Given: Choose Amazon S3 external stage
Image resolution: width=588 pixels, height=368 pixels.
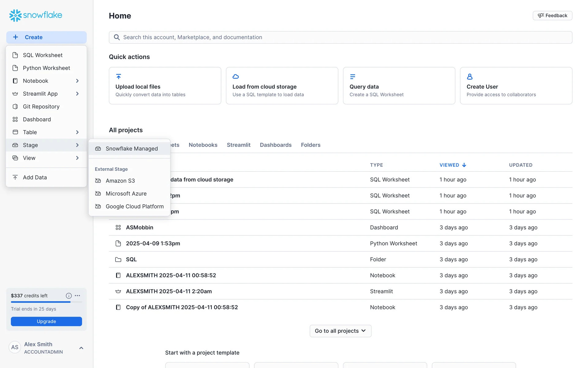Looking at the screenshot, I should (x=120, y=181).
